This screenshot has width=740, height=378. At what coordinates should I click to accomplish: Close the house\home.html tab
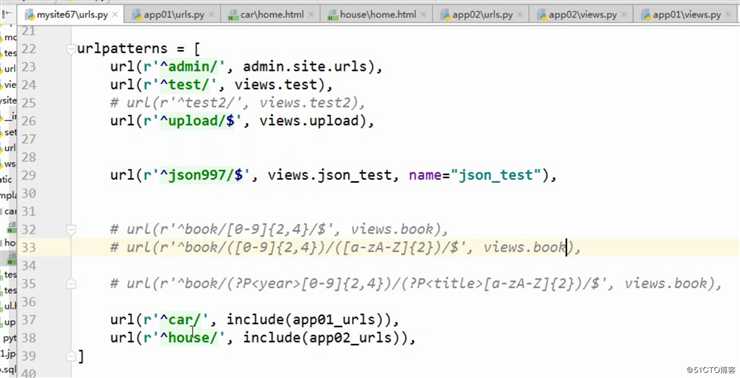424,15
